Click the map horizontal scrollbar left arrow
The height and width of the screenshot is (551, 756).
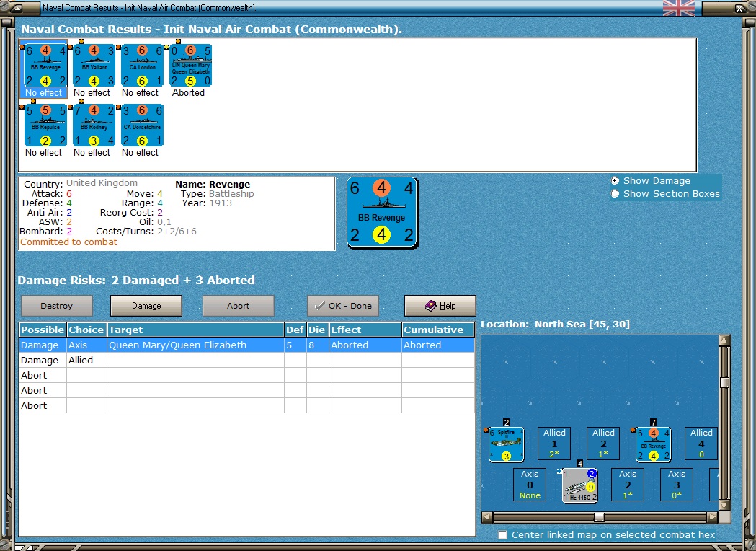(487, 517)
